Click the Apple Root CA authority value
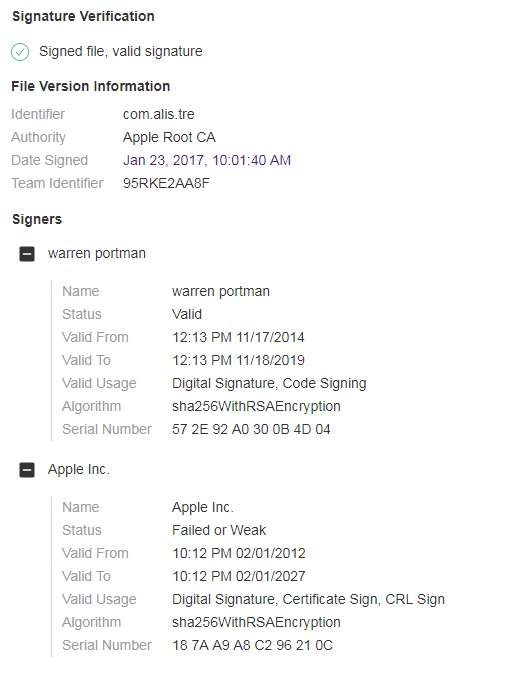 (x=169, y=137)
